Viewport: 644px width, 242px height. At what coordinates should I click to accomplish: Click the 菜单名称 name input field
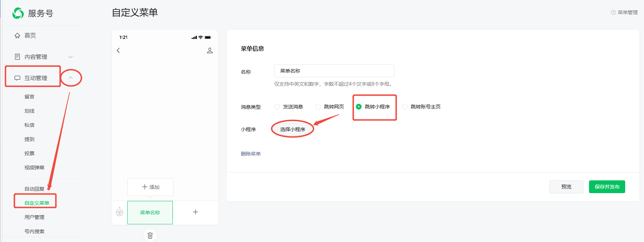pos(334,71)
